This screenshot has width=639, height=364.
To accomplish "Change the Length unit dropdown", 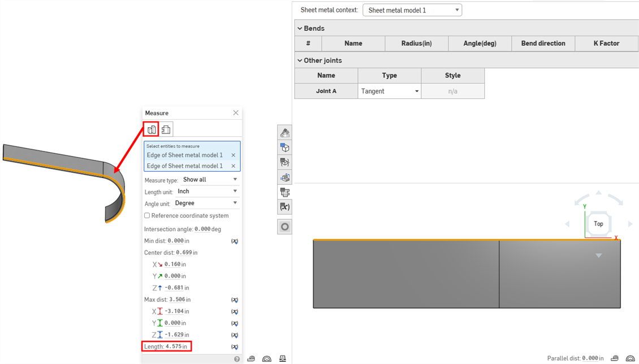I will point(207,192).
